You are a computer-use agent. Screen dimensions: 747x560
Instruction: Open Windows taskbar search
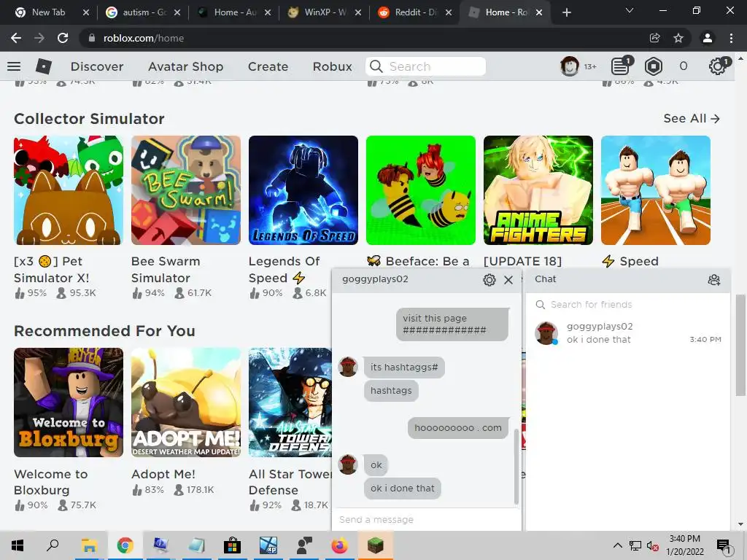[53, 545]
